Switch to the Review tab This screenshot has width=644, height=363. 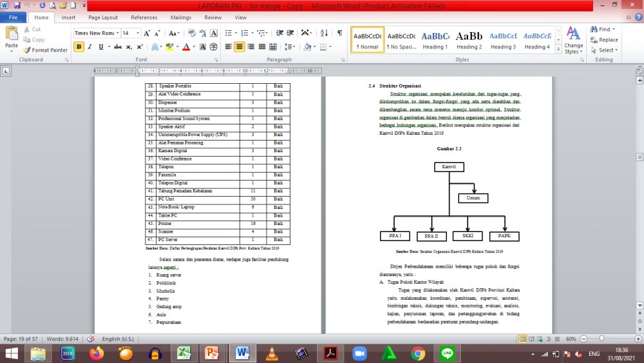(213, 17)
